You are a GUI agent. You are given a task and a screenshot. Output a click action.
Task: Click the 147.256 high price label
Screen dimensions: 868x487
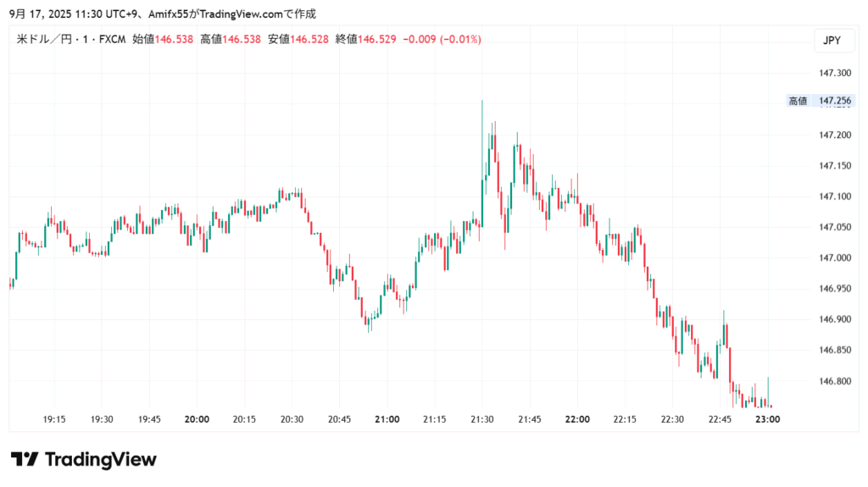(834, 102)
